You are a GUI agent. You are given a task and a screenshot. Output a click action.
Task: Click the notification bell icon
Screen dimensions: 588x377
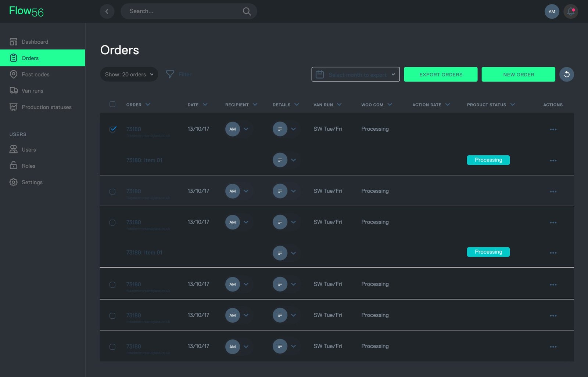click(570, 11)
